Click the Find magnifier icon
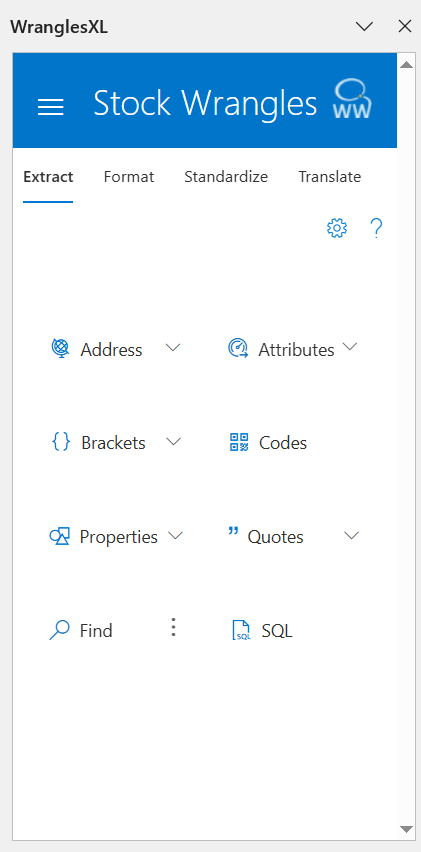The width and height of the screenshot is (421, 852). click(60, 630)
